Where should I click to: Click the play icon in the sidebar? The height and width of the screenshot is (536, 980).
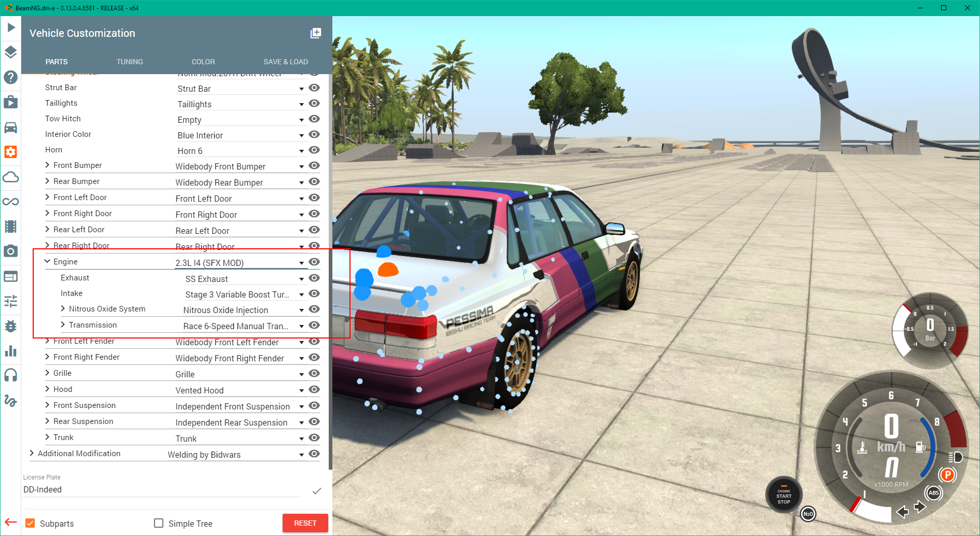point(11,27)
